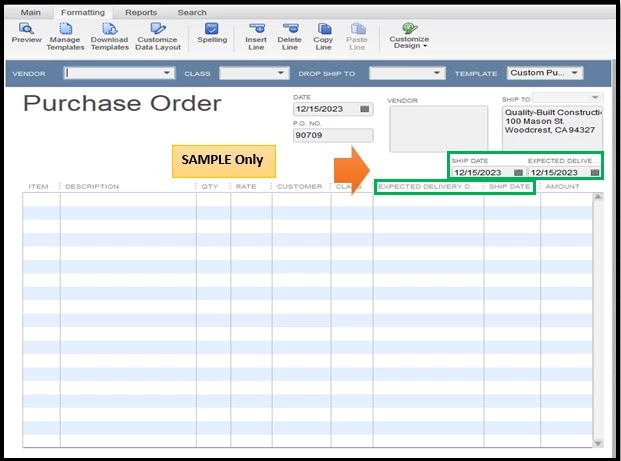Expand the Drop Ship To dropdown

click(436, 73)
